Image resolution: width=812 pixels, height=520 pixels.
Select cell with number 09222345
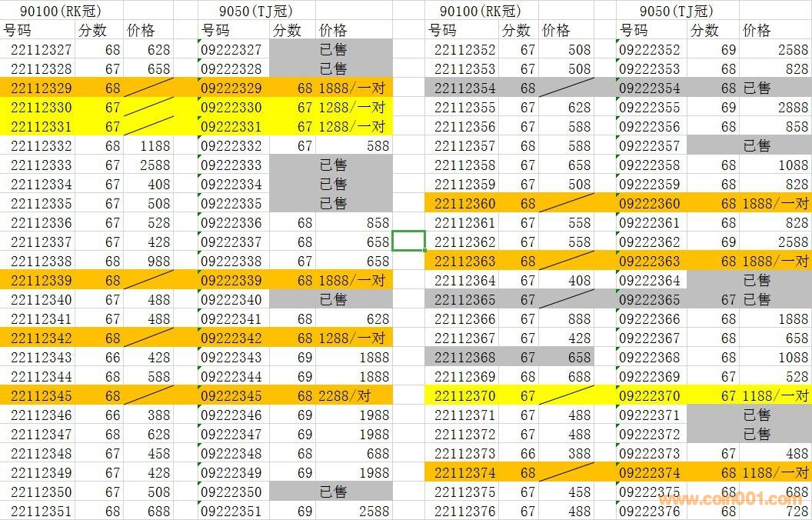(x=231, y=395)
